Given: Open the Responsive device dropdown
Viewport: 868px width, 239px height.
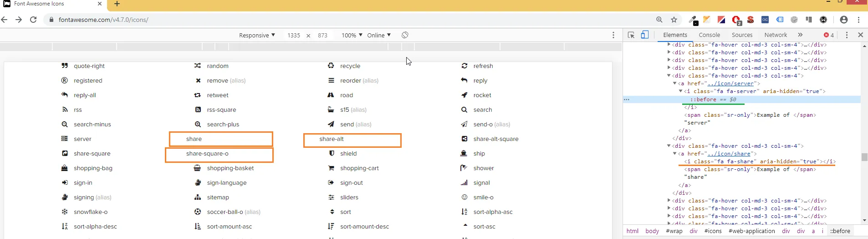Looking at the screenshot, I should click(257, 35).
